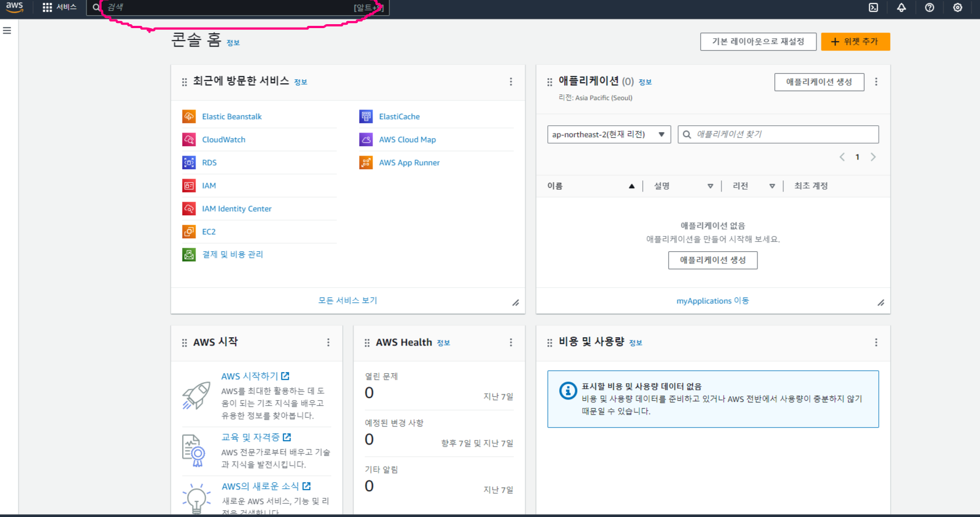The height and width of the screenshot is (517, 980).
Task: Click the 예정된 변경 사항 count value
Action: coord(369,439)
